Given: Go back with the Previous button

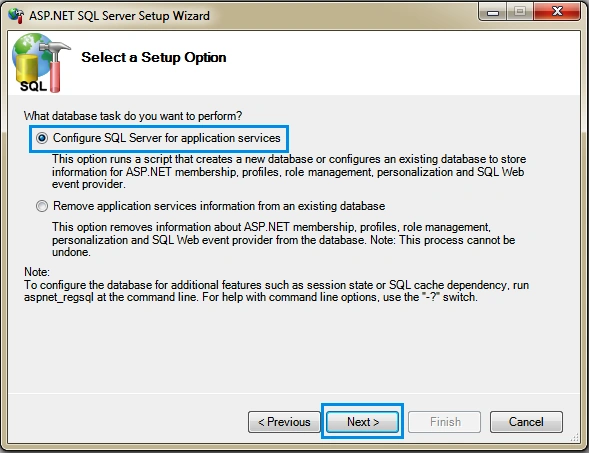Looking at the screenshot, I should [284, 422].
